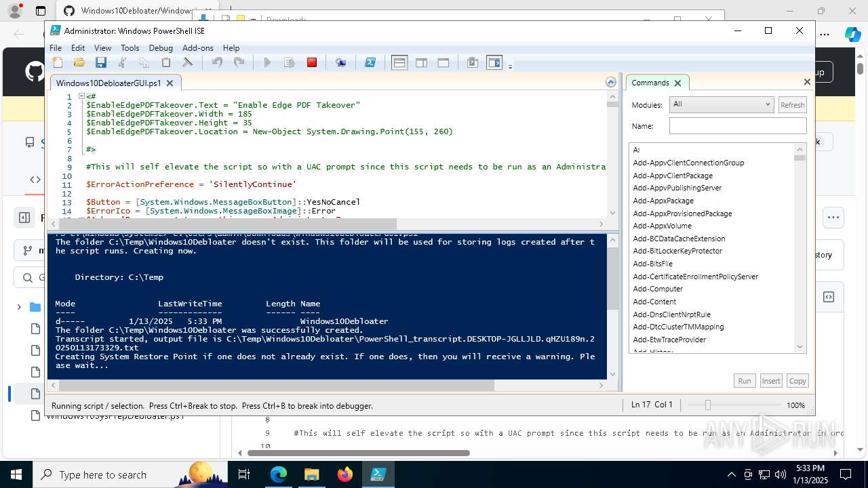
Task: Click the taskbar search box
Action: [130, 474]
